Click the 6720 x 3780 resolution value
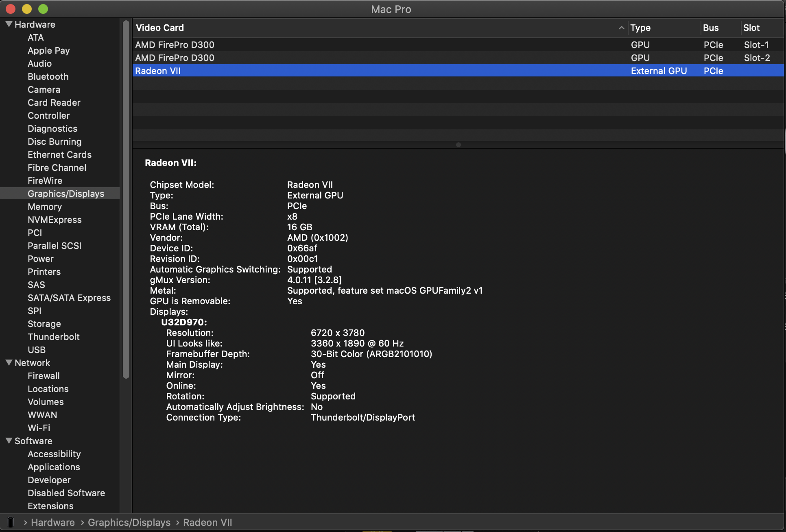 coord(338,333)
